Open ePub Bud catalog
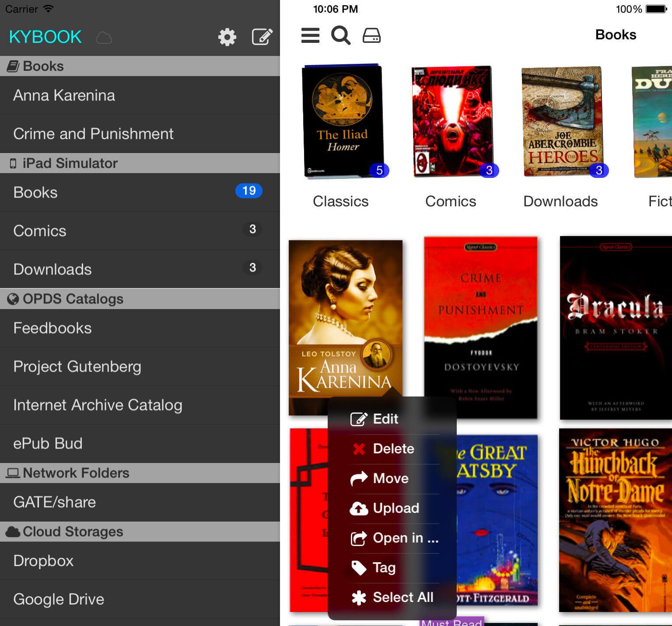The height and width of the screenshot is (626, 672). (140, 443)
